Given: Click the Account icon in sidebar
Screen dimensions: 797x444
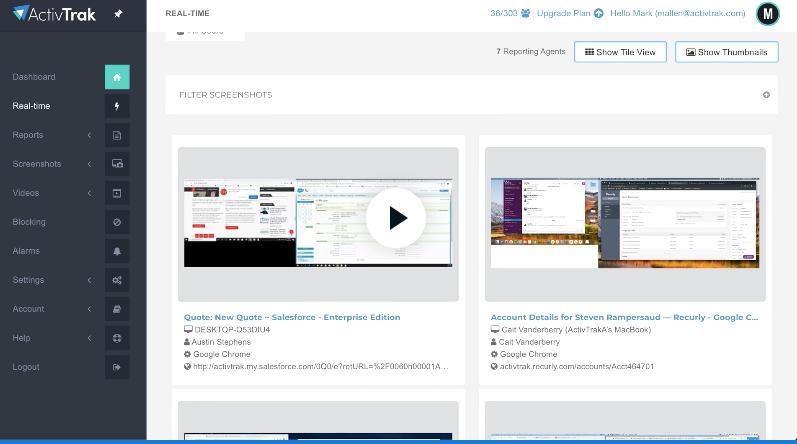Looking at the screenshot, I should tap(117, 309).
